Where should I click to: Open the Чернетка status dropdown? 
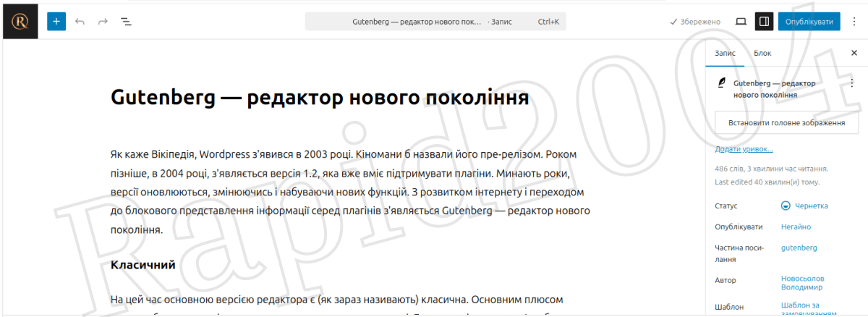coord(804,206)
